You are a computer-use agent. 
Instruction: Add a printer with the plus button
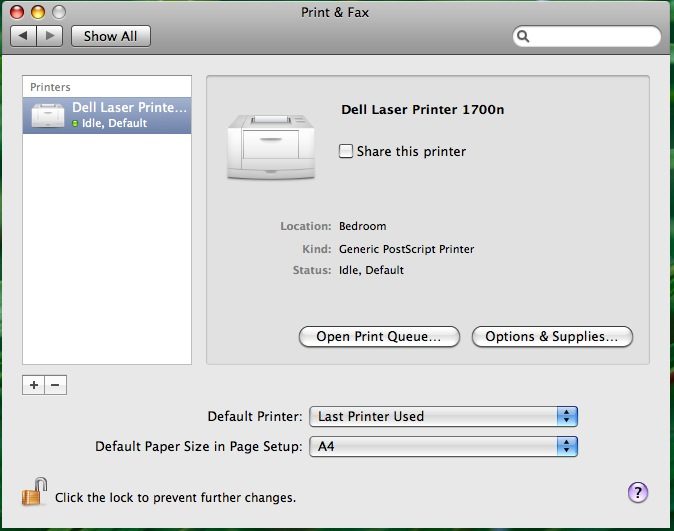[x=34, y=385]
